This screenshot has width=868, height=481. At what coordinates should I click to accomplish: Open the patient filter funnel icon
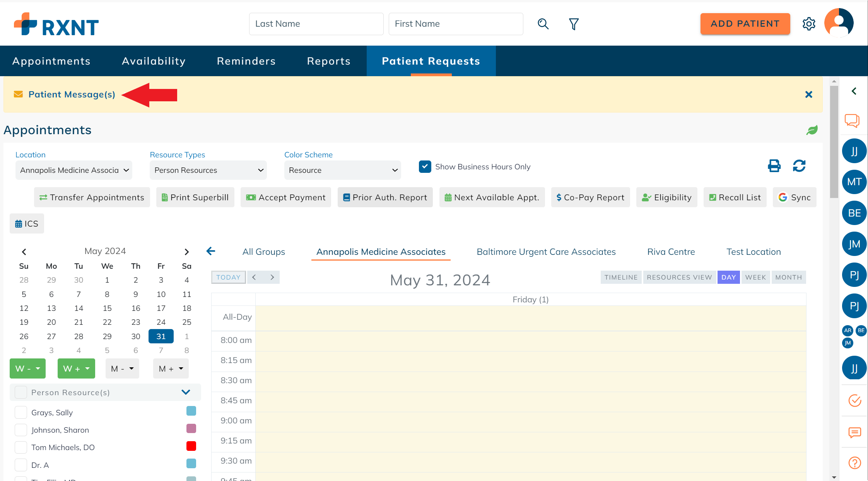click(x=574, y=24)
